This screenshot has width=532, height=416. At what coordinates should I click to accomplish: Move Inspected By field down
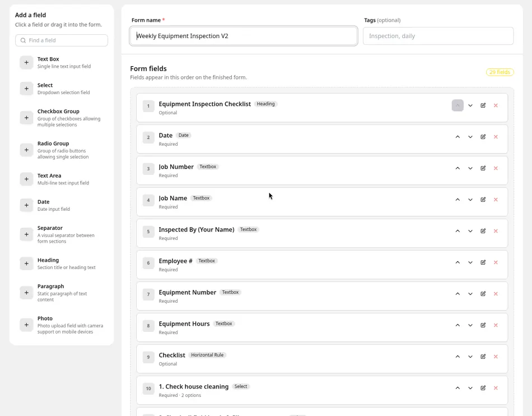(470, 231)
